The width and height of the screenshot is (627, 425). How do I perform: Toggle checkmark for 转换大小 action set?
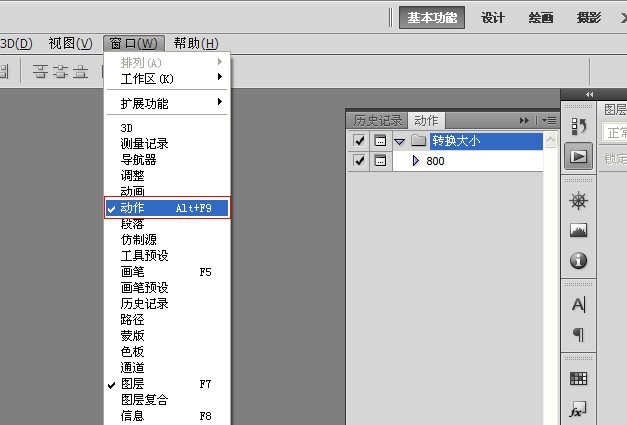360,141
